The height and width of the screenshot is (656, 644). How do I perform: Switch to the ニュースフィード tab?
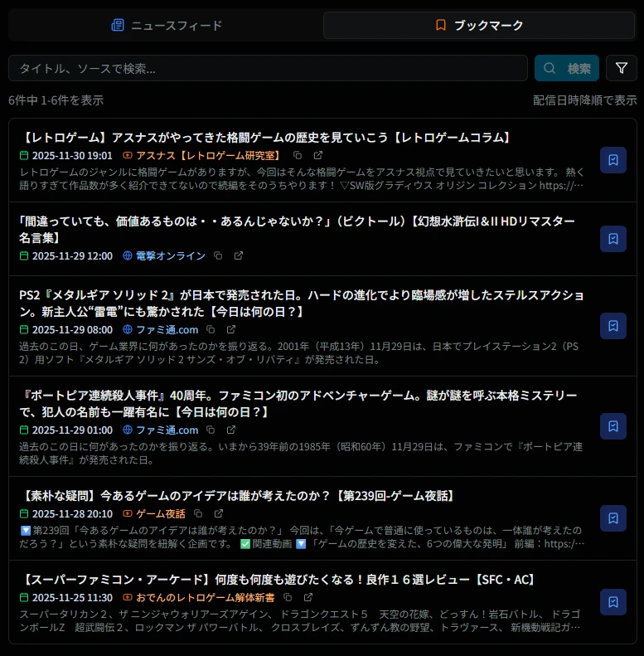pos(166,25)
